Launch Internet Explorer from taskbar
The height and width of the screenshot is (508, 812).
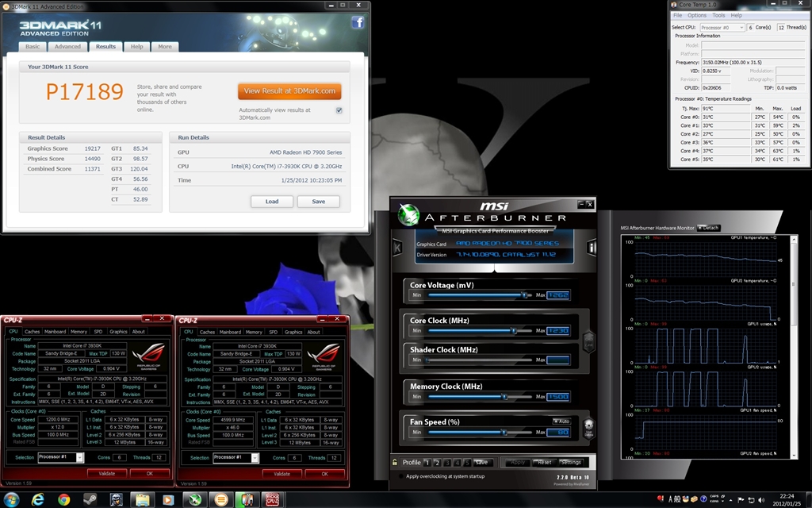pos(38,499)
